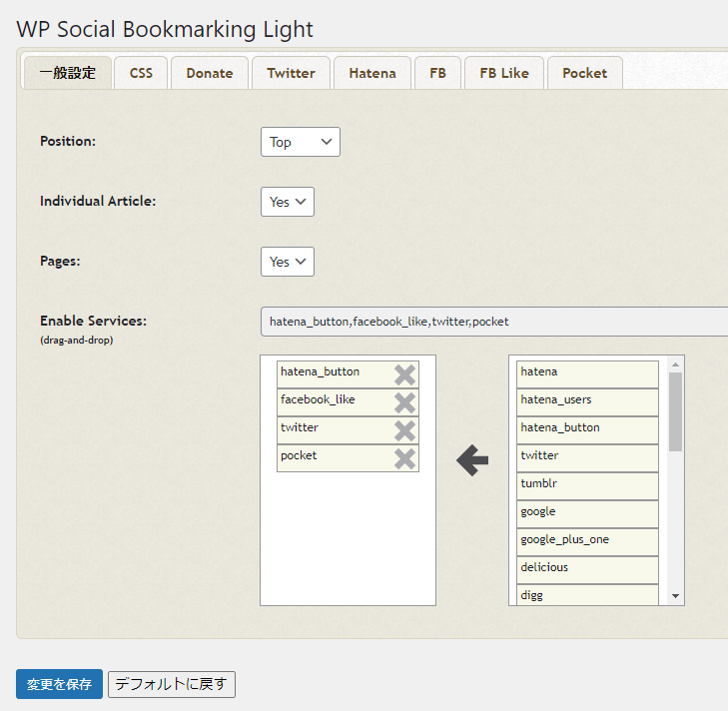The width and height of the screenshot is (728, 711).
Task: Click the X icon beside twitter
Action: point(404,431)
